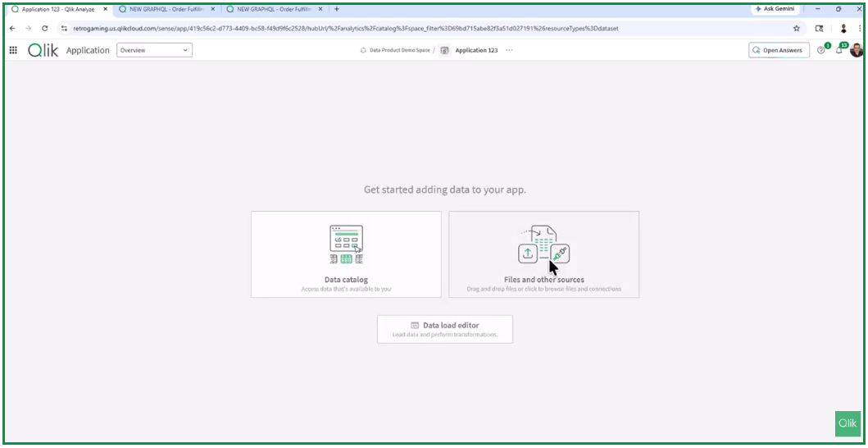Image resolution: width=868 pixels, height=448 pixels.
Task: Click the Data Product Demo Space breadcrumb
Action: point(398,50)
